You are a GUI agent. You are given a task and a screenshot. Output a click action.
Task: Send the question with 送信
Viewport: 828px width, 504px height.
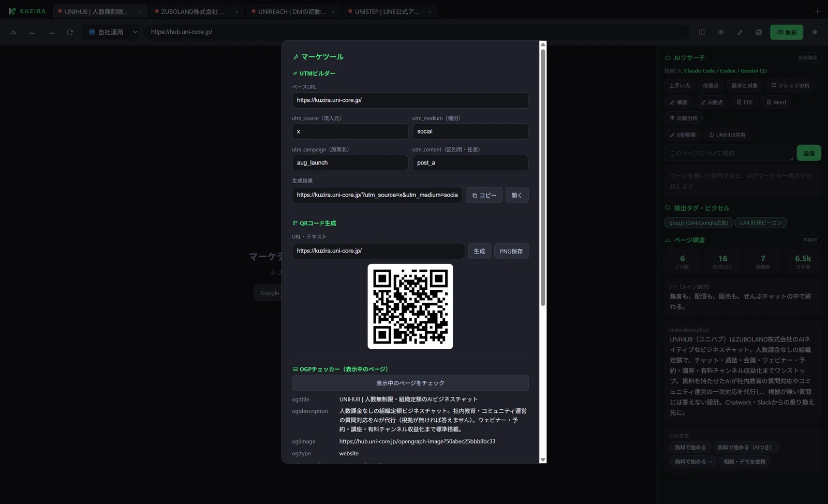[x=809, y=153]
